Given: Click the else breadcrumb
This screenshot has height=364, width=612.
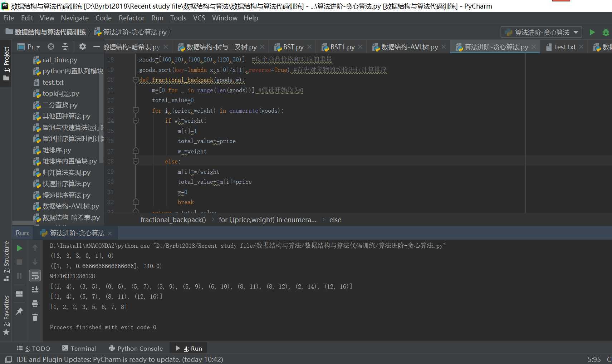Looking at the screenshot, I should click(335, 220).
